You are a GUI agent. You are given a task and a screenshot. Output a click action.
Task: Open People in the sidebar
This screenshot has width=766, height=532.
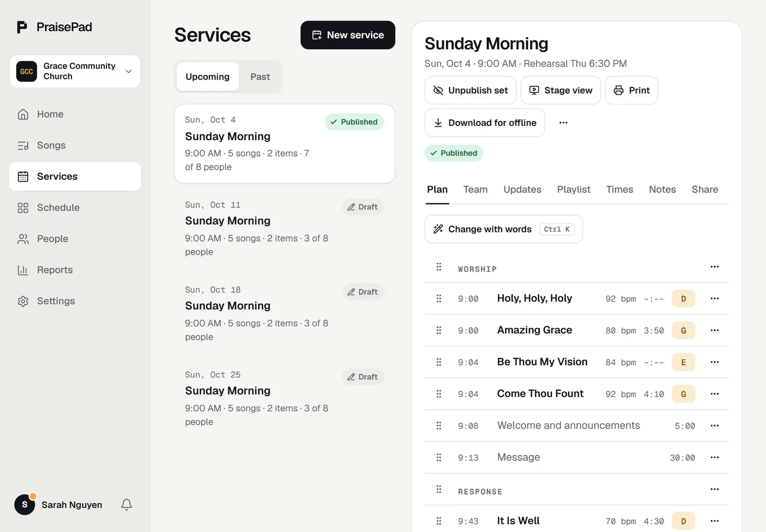[75, 239]
